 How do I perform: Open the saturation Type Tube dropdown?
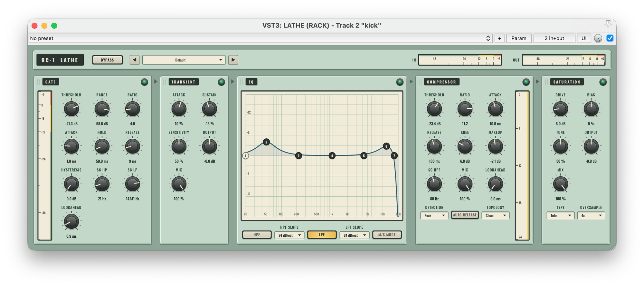(560, 215)
